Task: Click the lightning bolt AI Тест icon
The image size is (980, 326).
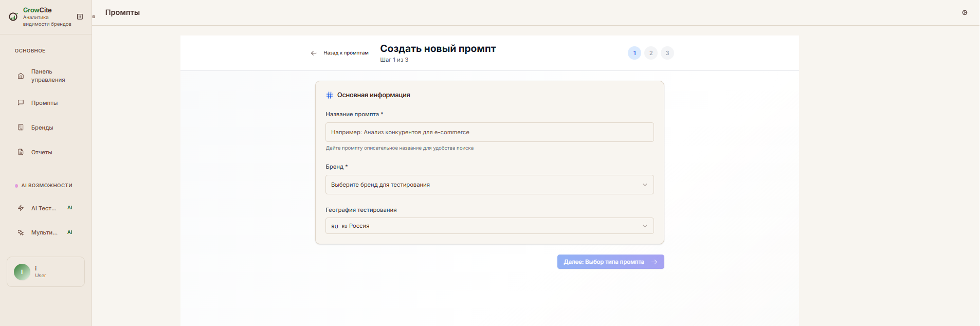Action: click(x=21, y=208)
